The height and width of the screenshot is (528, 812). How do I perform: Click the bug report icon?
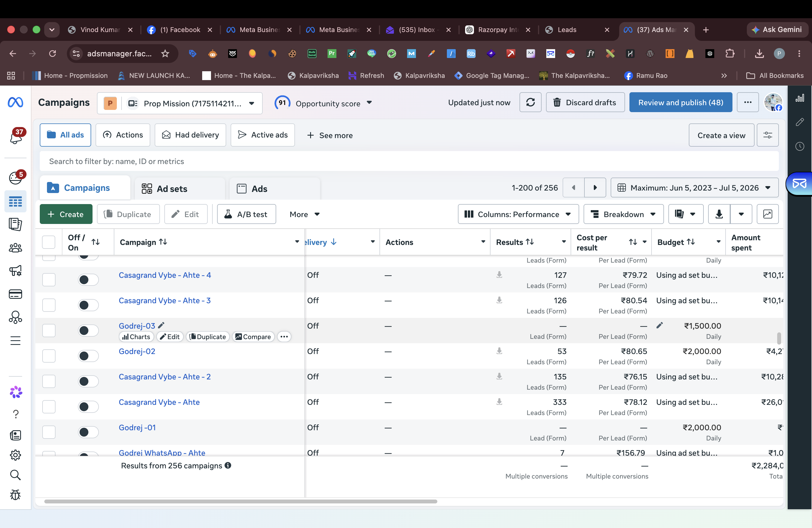click(x=15, y=495)
